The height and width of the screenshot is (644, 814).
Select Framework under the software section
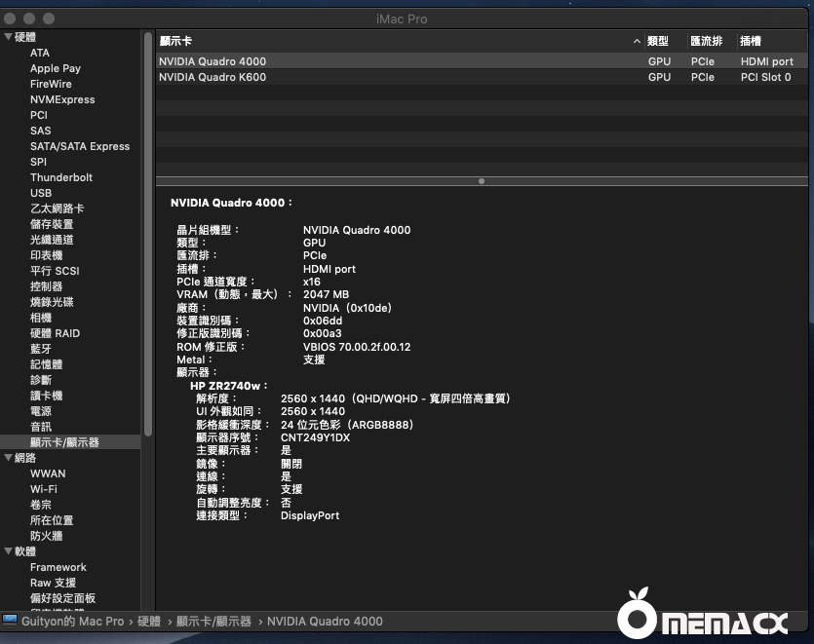58,567
